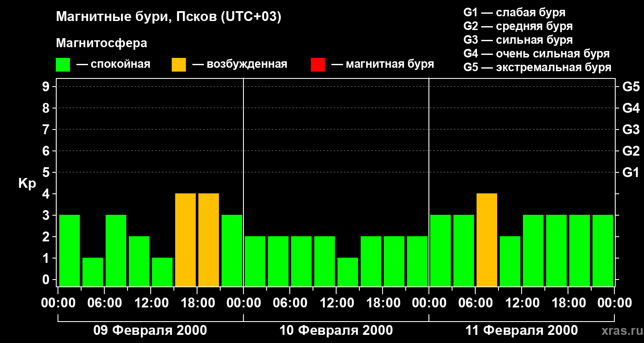Click the red 'магнитная буря' legend swatch
Viewport: 644px width, 343px height.
point(318,65)
